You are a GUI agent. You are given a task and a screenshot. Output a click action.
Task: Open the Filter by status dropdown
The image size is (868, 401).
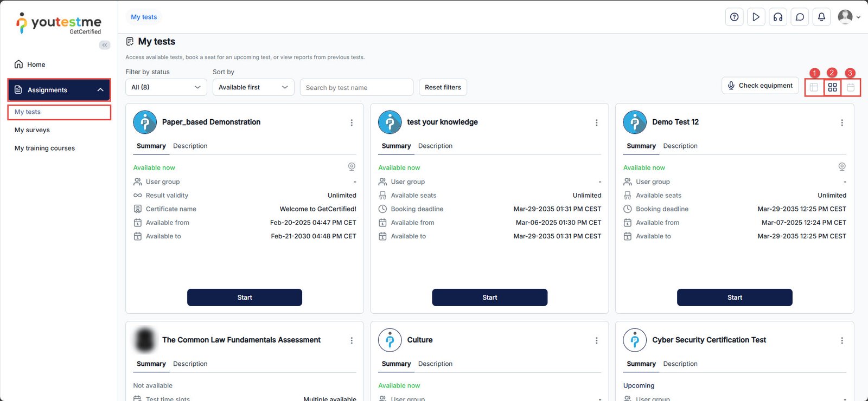tap(166, 87)
